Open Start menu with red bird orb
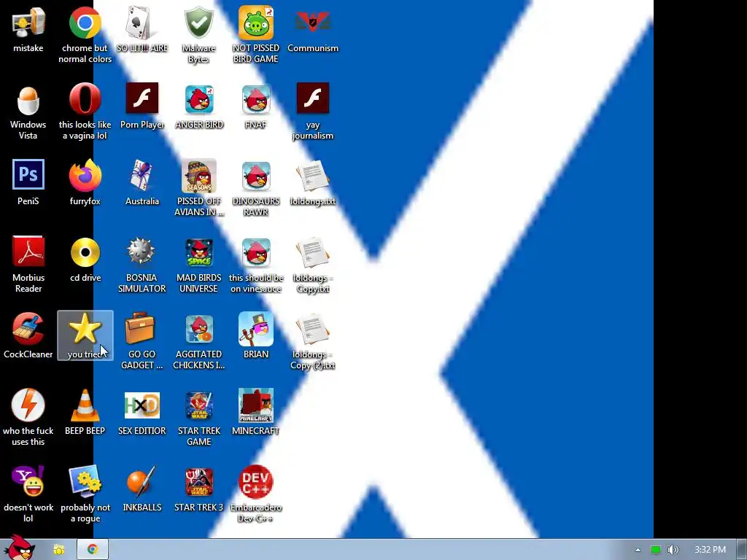 19,548
